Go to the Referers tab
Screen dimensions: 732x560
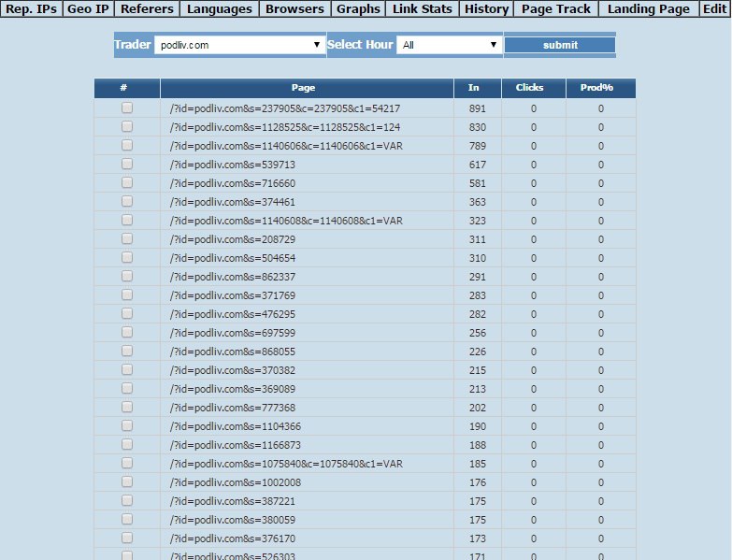(x=147, y=8)
